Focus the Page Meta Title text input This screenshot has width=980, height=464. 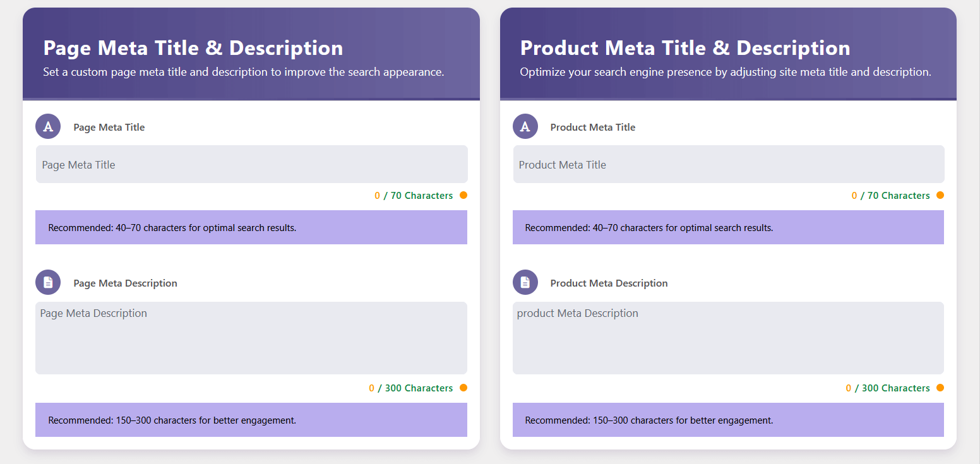(251, 165)
